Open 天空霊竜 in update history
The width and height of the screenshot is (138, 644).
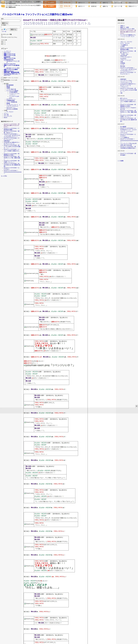click(x=123, y=63)
